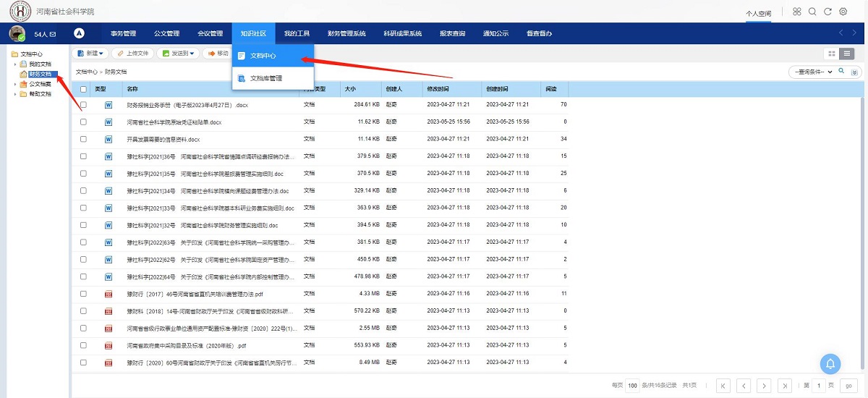Open the 财务管理系统 menu

click(x=346, y=33)
